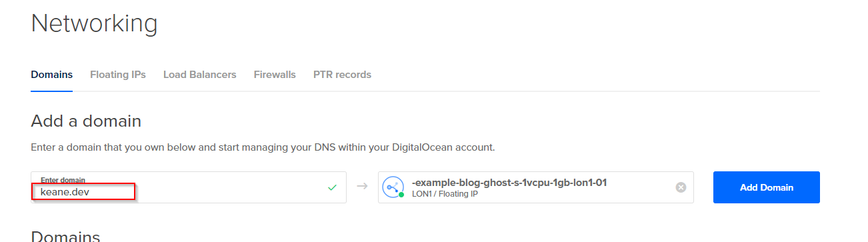This screenshot has width=868, height=242.
Task: Open the PTR records tab
Action: coord(342,75)
